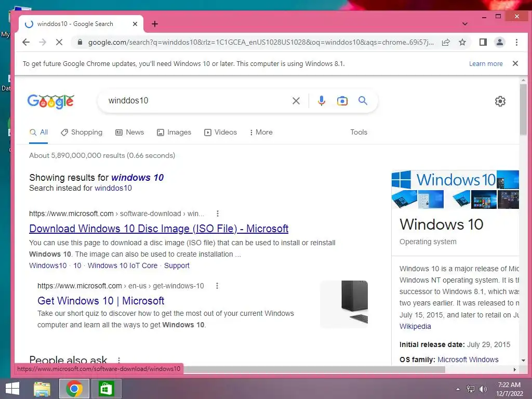
Task: Click into the winddos10 search field
Action: pyautogui.click(x=197, y=101)
